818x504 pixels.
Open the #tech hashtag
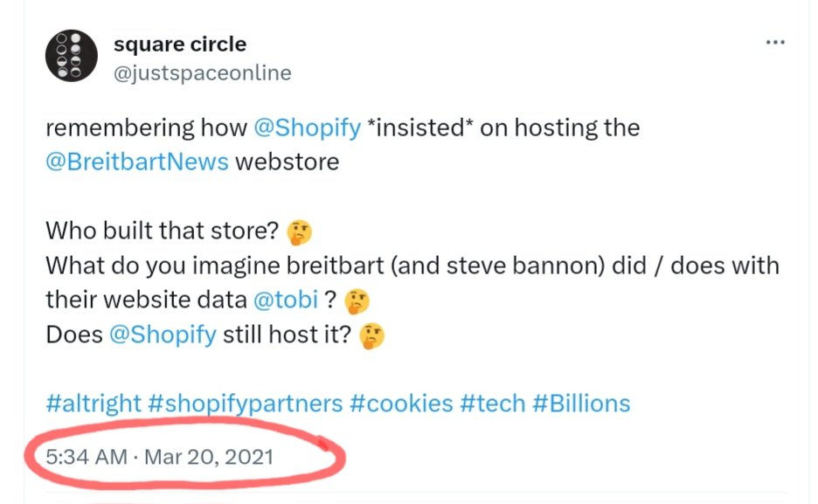click(x=493, y=404)
